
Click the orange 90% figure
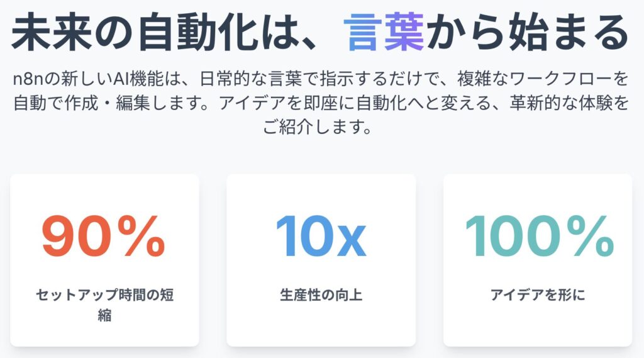(x=104, y=238)
